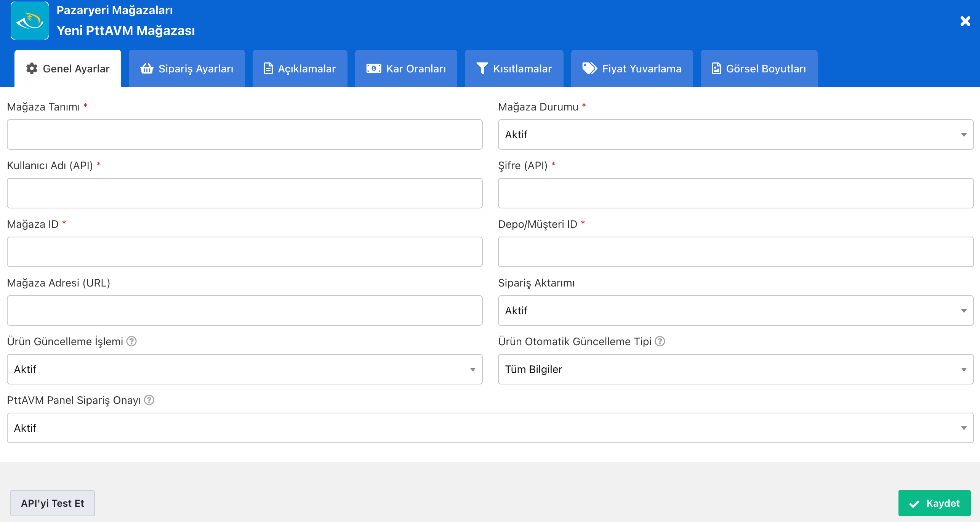Open the Mağaza Durumu dropdown
980x522 pixels.
coord(735,135)
